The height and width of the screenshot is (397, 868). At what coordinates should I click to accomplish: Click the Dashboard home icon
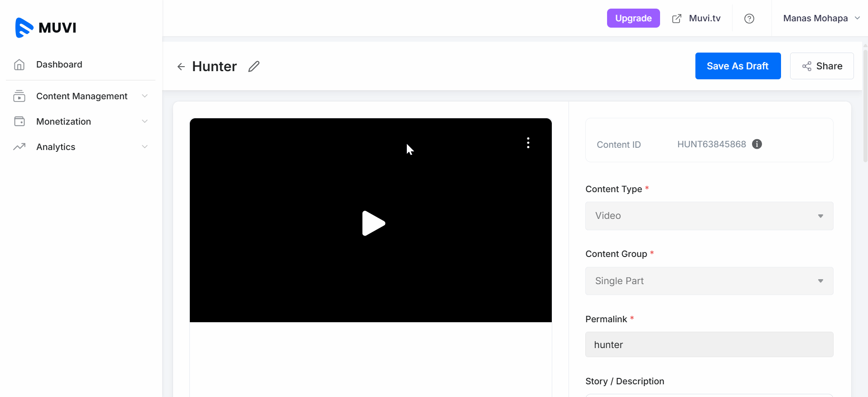click(x=19, y=65)
